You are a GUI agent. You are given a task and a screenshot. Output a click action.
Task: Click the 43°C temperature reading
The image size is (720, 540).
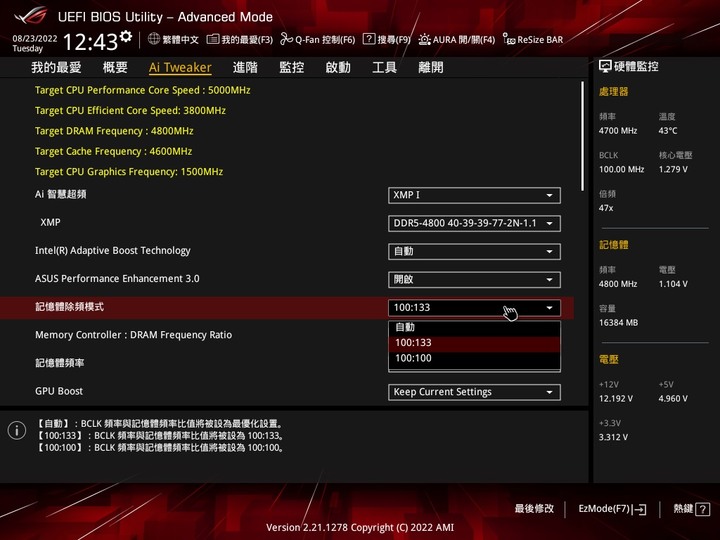(x=668, y=131)
